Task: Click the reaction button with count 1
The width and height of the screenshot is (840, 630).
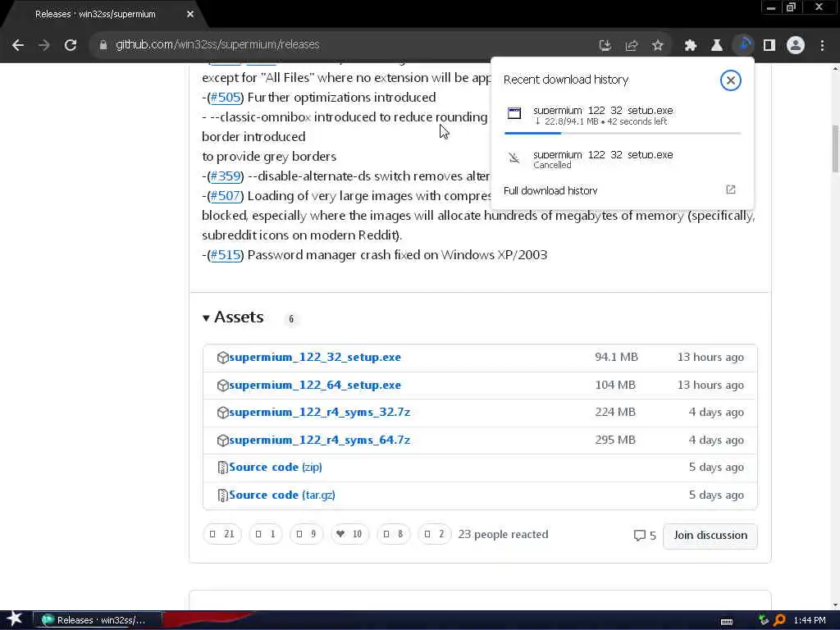Action: pyautogui.click(x=266, y=534)
